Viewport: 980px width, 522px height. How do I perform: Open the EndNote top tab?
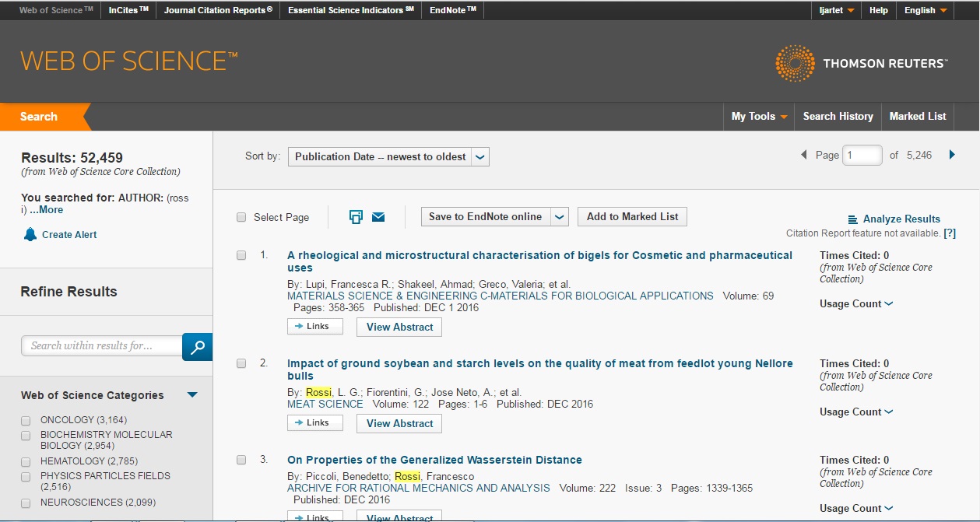[452, 10]
